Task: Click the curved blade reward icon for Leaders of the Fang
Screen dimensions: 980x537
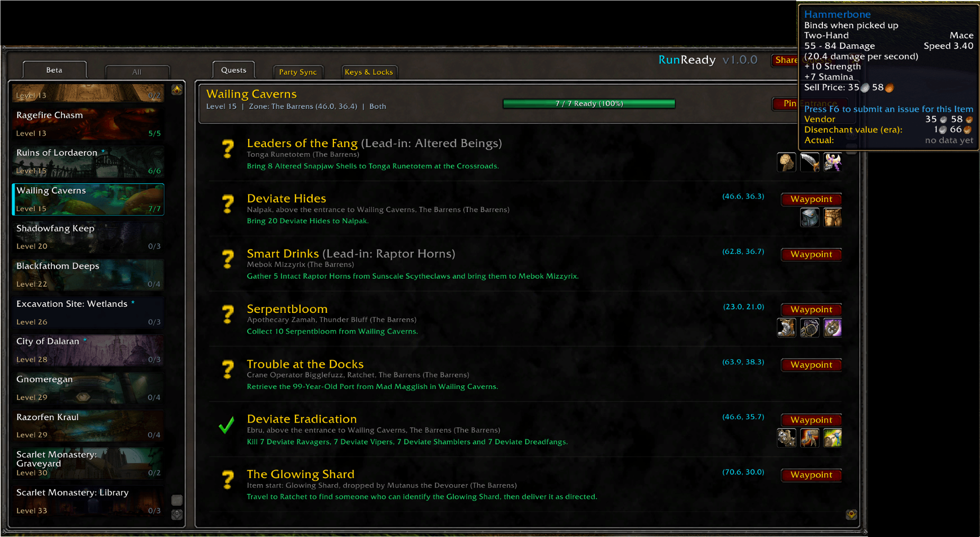Action: [x=810, y=162]
